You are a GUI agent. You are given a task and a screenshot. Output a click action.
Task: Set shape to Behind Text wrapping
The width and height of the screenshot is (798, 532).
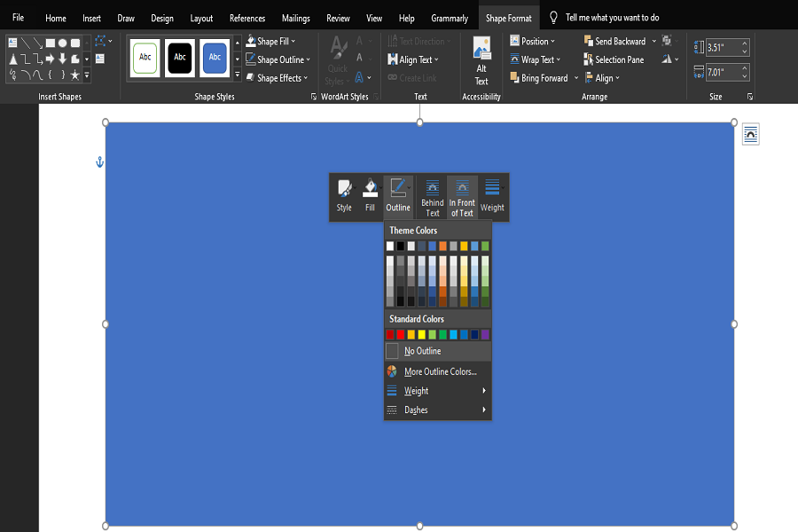coord(432,196)
